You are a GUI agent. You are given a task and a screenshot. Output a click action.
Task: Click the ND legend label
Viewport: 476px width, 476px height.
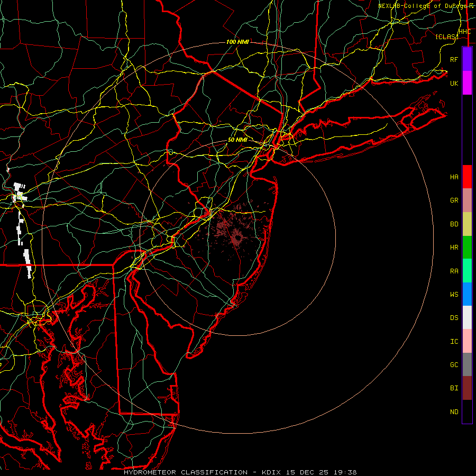point(454,412)
